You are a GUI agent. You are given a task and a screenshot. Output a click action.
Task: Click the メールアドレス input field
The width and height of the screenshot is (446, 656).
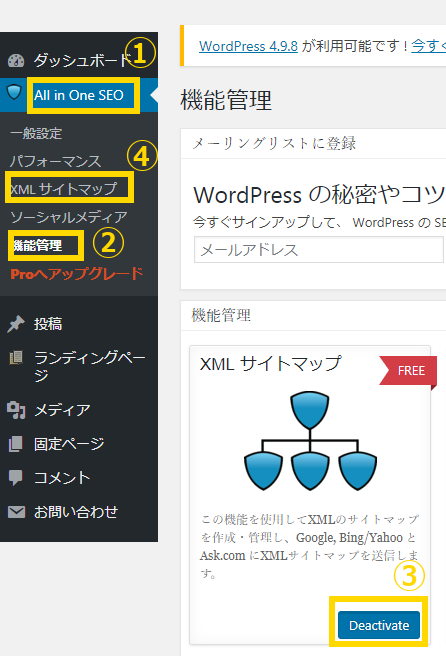point(319,250)
